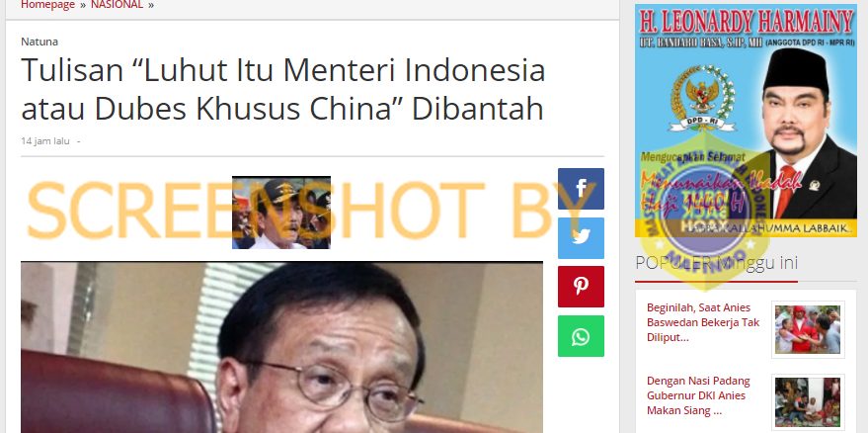Pin article with Pinterest icon

pyautogui.click(x=581, y=287)
